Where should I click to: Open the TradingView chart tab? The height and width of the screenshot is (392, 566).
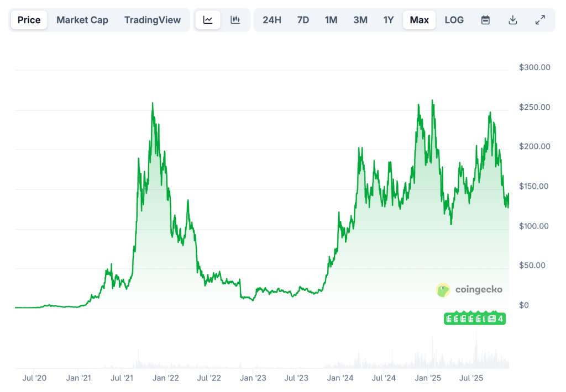[x=153, y=20]
